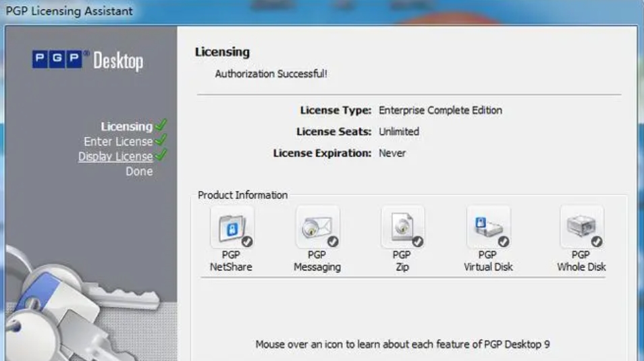Click the Licensing page heading
The width and height of the screenshot is (644, 361).
tap(222, 52)
